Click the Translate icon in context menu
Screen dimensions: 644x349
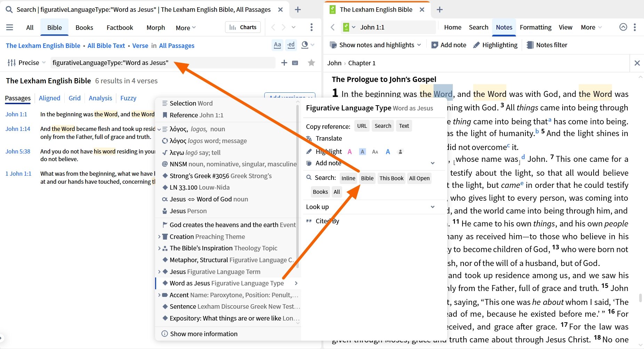[309, 139]
